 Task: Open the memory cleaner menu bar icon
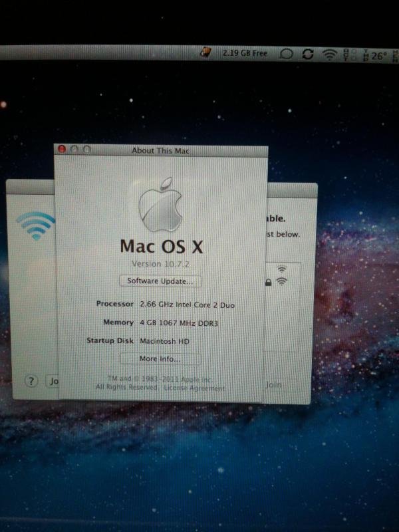[205, 53]
